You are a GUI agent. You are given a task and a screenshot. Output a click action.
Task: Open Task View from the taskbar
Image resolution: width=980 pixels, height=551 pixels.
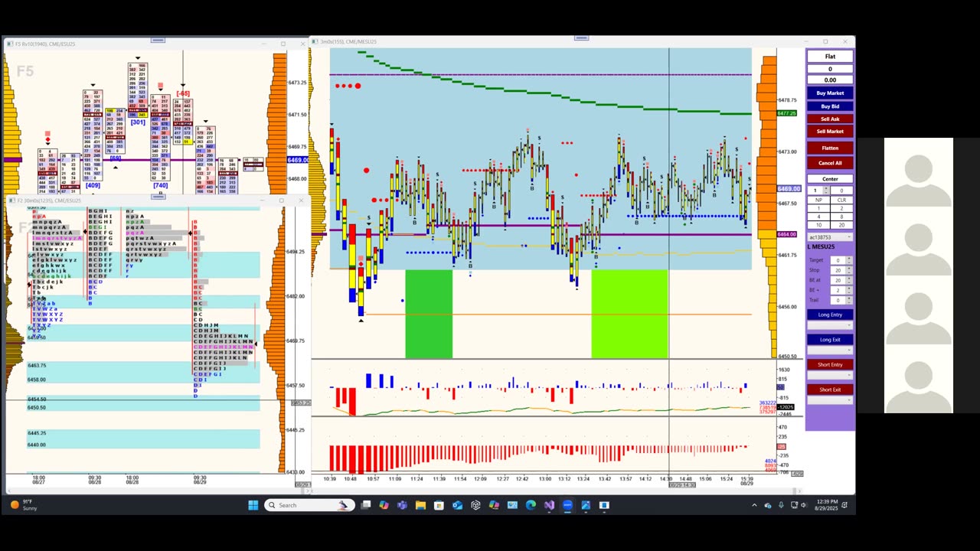click(x=366, y=505)
